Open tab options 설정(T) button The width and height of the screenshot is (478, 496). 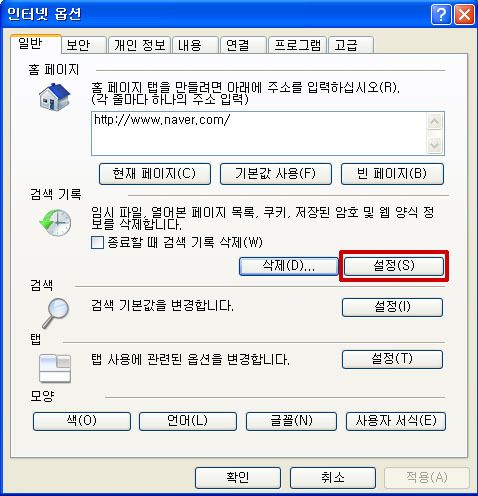[392, 359]
